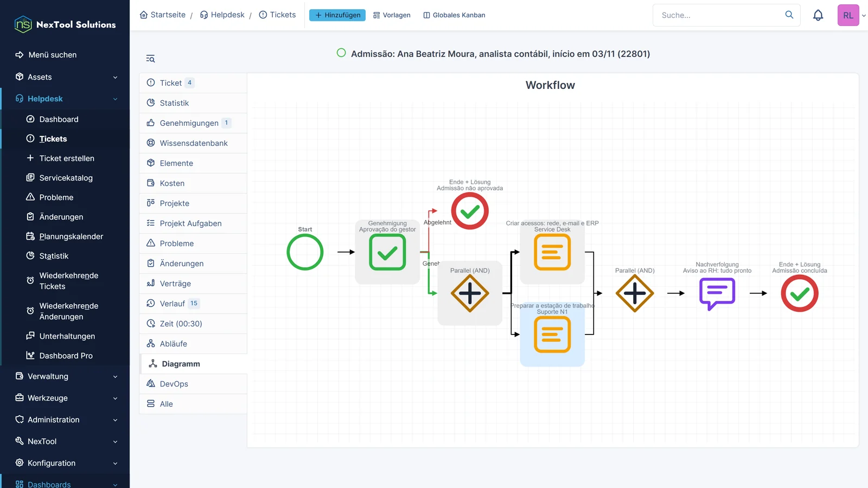
Task: Open Planungskalender in the sidebar
Action: (x=65, y=236)
